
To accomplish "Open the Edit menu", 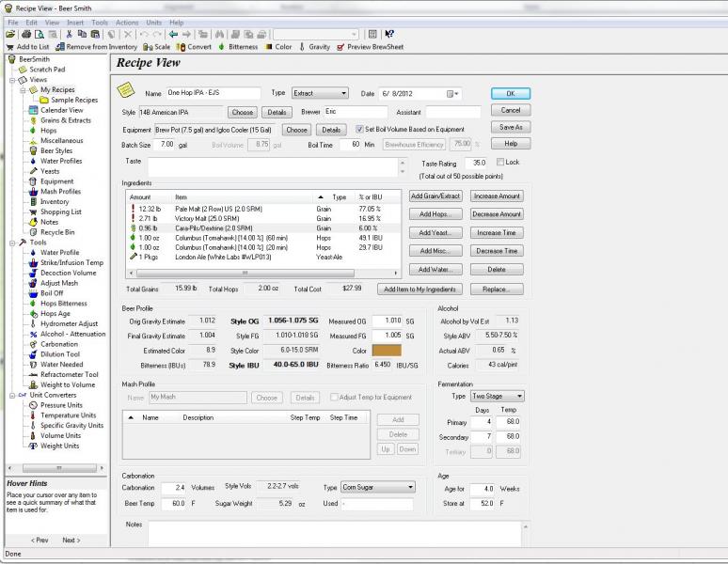I will (x=31, y=23).
